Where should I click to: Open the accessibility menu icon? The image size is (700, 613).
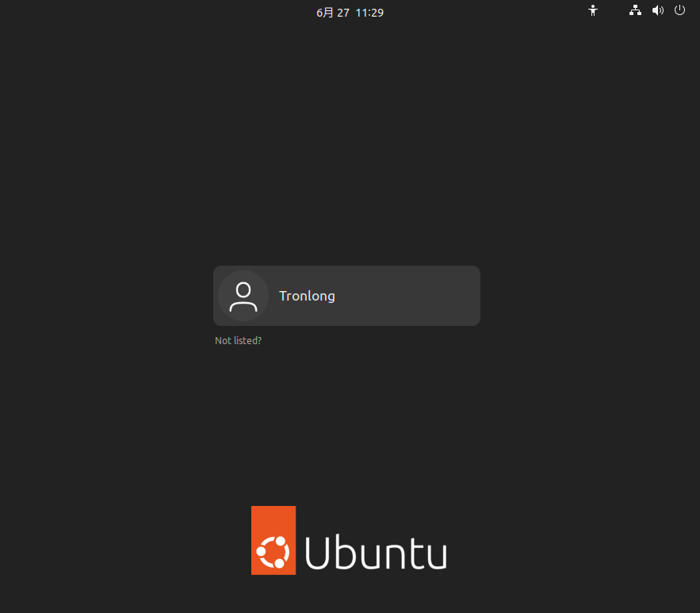593,11
